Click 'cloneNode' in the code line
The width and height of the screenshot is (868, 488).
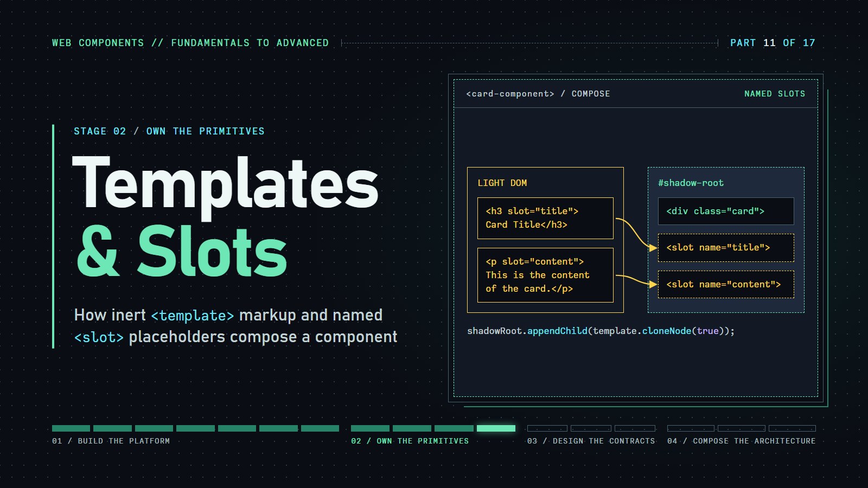pyautogui.click(x=667, y=331)
